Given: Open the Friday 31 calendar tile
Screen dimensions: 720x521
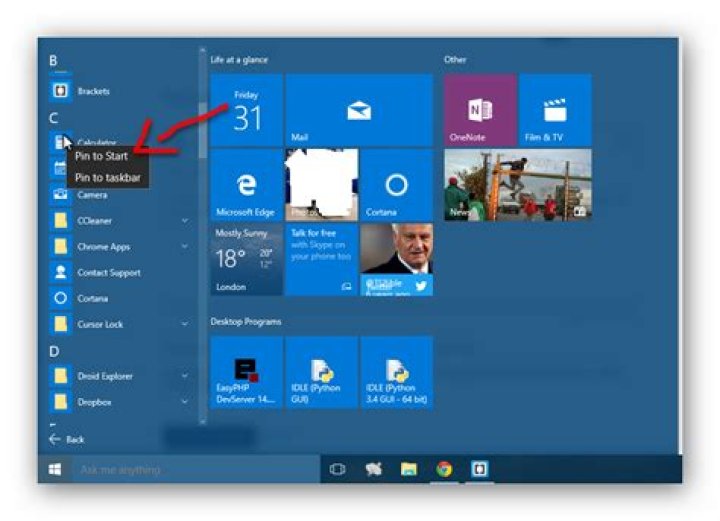Looking at the screenshot, I should tap(247, 110).
